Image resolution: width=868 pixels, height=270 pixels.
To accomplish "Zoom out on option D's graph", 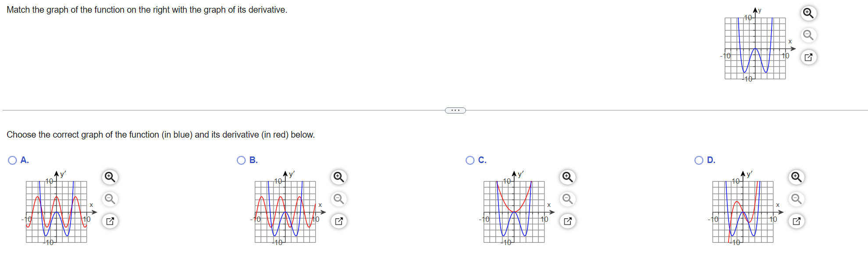I will click(x=797, y=199).
